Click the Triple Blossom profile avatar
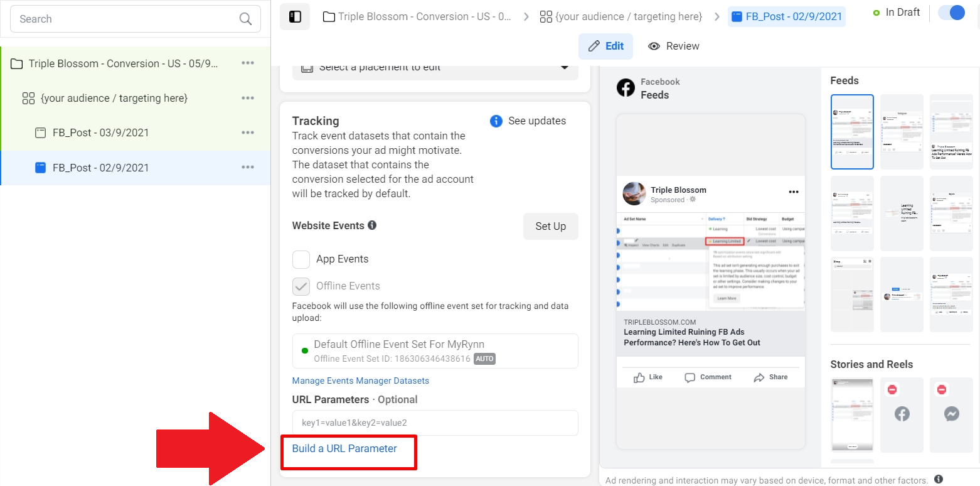This screenshot has height=486, width=980. click(634, 194)
